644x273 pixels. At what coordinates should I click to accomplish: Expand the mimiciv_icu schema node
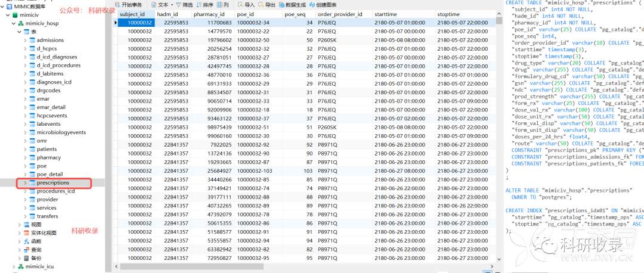point(13,266)
